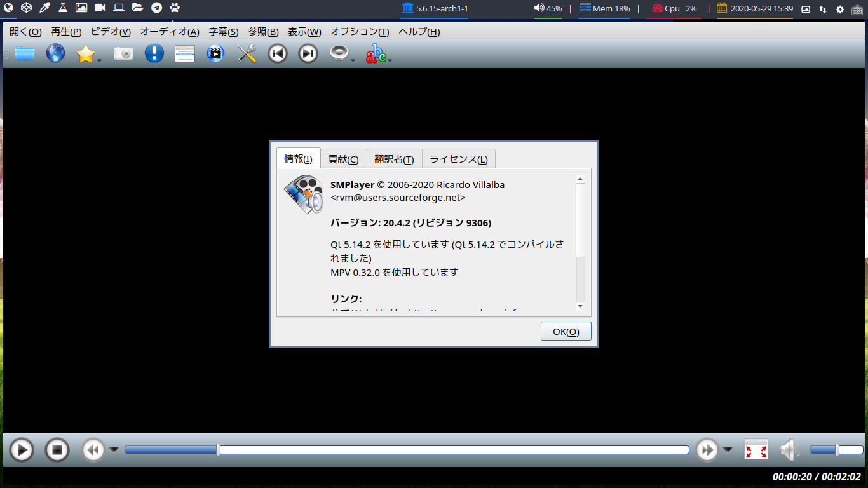Viewport: 868px width, 488px height.
Task: Stop playback with the stop button
Action: (x=57, y=451)
